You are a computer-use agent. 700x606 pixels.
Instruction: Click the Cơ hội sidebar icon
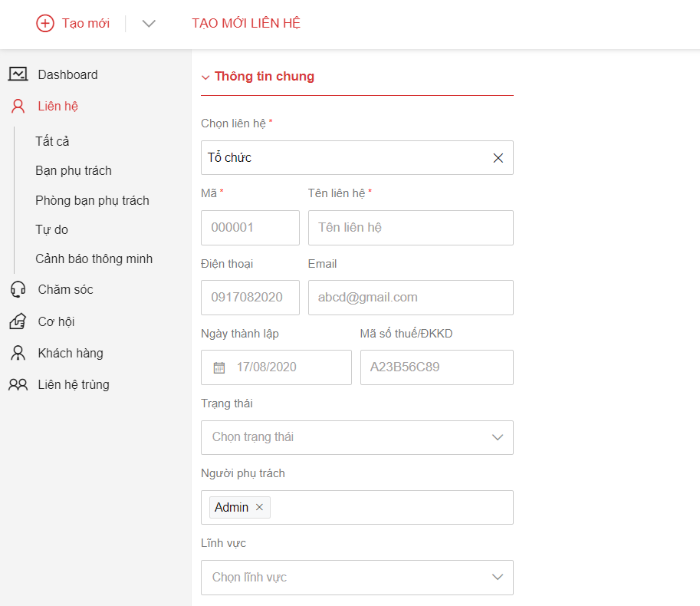[18, 321]
